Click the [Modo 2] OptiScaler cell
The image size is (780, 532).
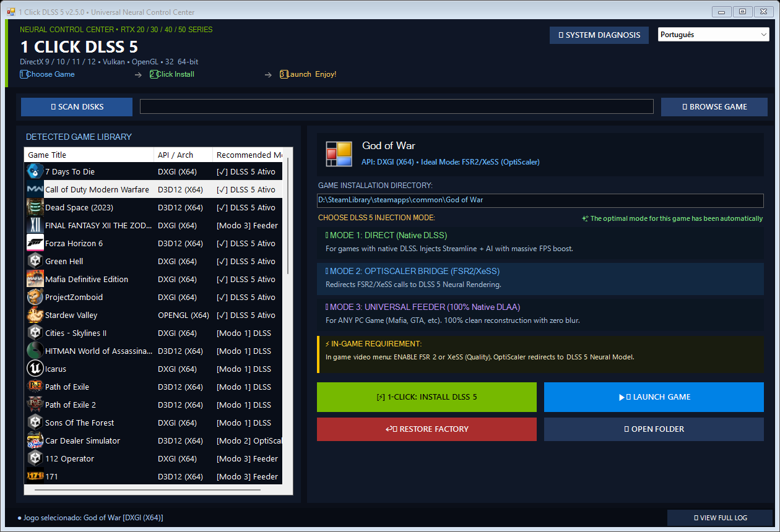[x=249, y=441]
